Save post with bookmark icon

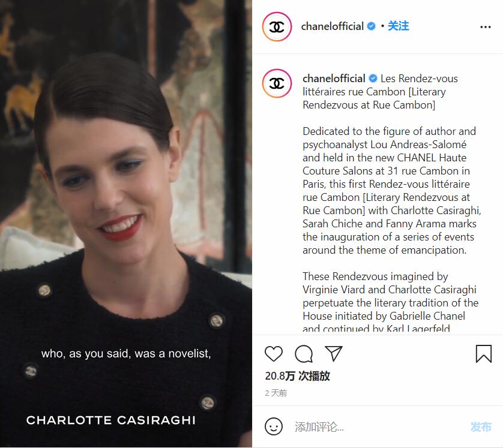coord(483,354)
